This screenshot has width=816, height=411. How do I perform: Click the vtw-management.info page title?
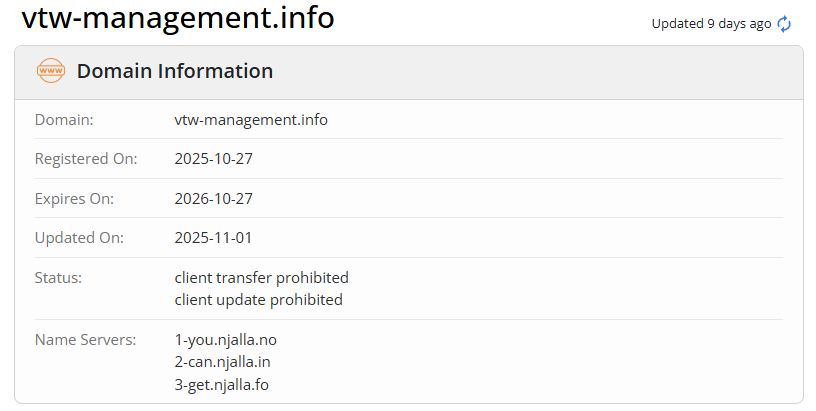(x=178, y=18)
